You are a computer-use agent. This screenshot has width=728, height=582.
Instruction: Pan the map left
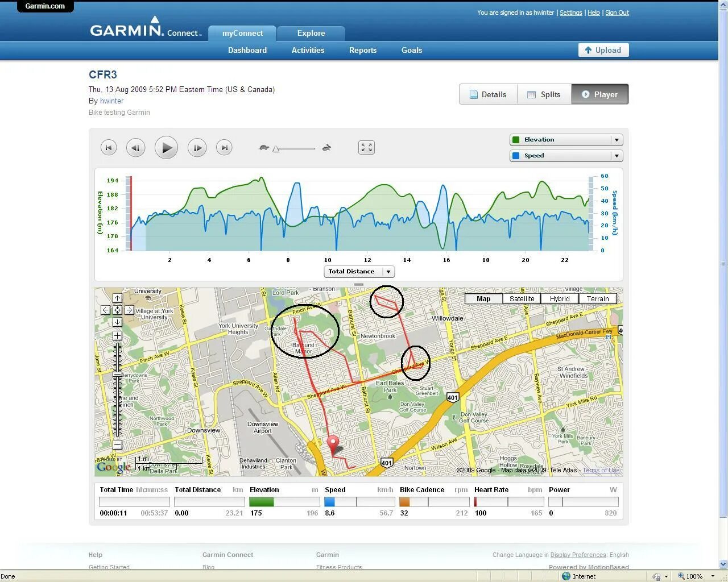coord(106,310)
